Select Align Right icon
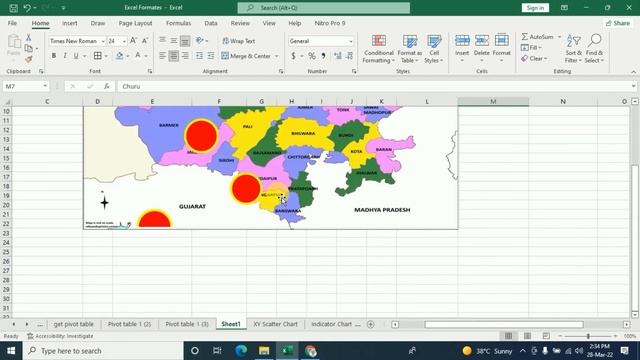 pyautogui.click(x=185, y=56)
